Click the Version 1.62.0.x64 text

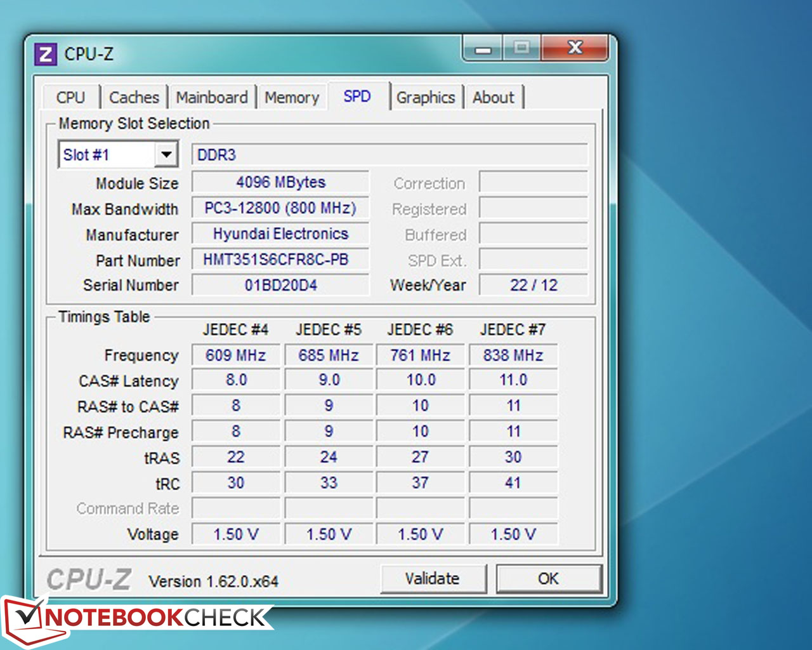[x=213, y=581]
